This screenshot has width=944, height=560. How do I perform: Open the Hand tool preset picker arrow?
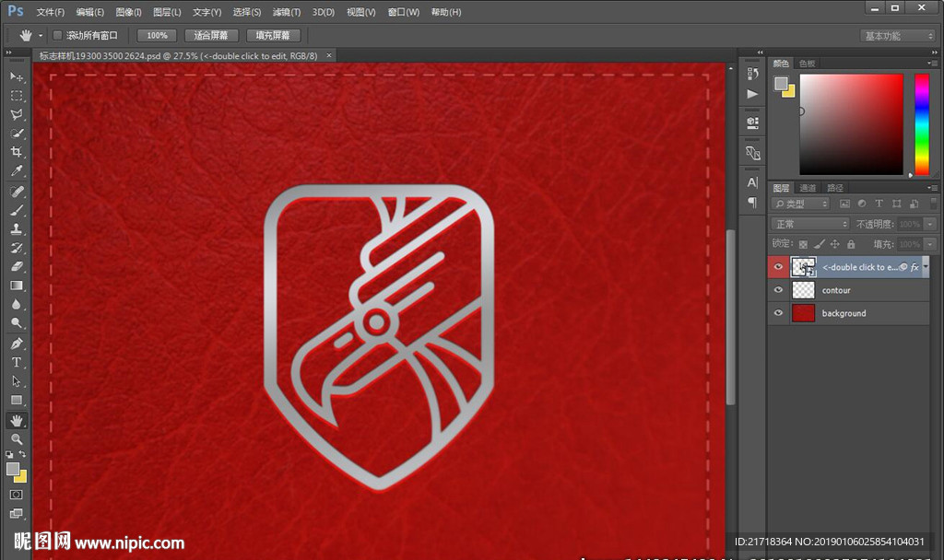point(41,36)
